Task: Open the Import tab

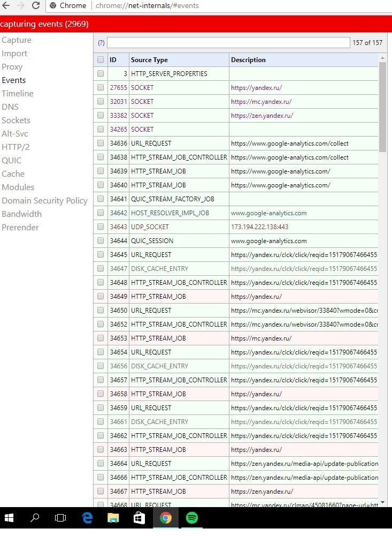Action: tap(14, 54)
